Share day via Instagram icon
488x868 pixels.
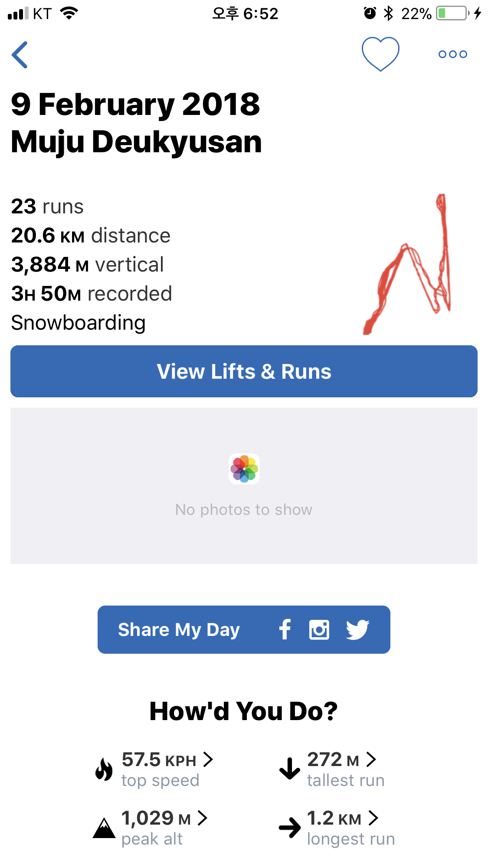(319, 630)
